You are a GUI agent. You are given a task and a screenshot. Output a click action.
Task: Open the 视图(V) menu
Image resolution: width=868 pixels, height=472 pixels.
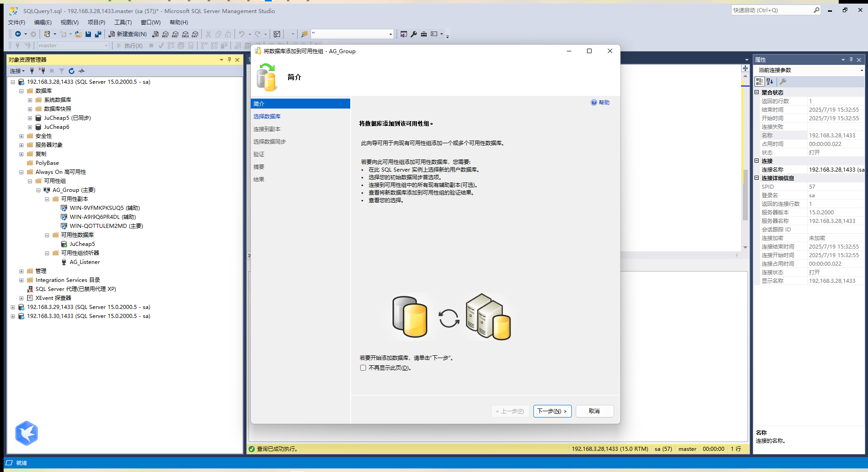click(x=70, y=22)
